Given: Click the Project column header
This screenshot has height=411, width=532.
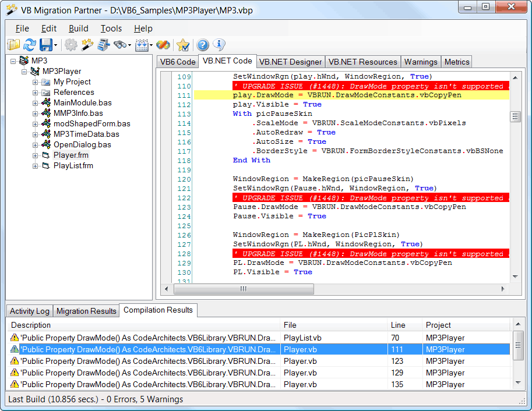Looking at the screenshot, I should pyautogui.click(x=467, y=325).
